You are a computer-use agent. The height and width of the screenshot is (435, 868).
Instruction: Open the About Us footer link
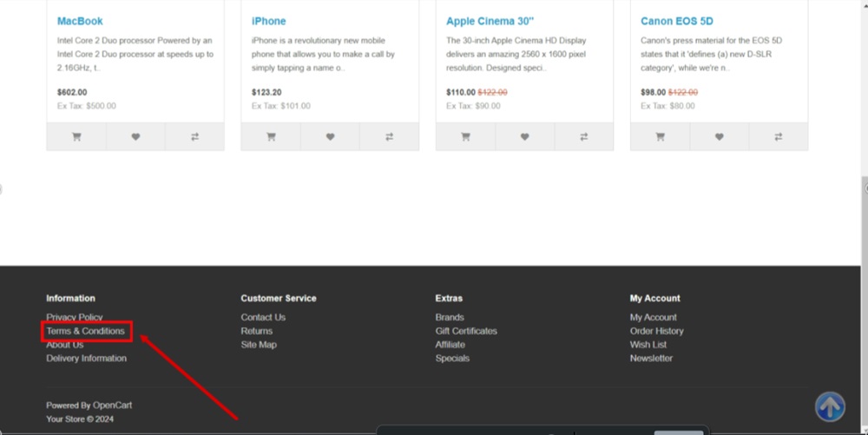[65, 344]
